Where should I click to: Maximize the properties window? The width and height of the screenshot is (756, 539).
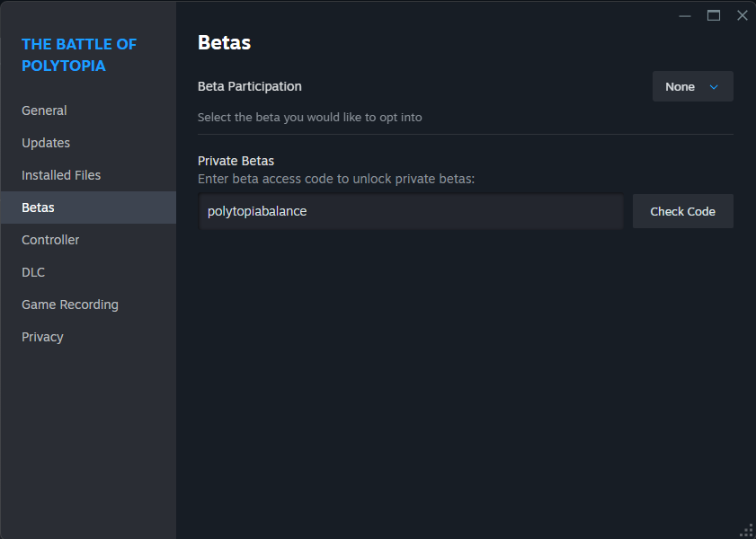(714, 16)
